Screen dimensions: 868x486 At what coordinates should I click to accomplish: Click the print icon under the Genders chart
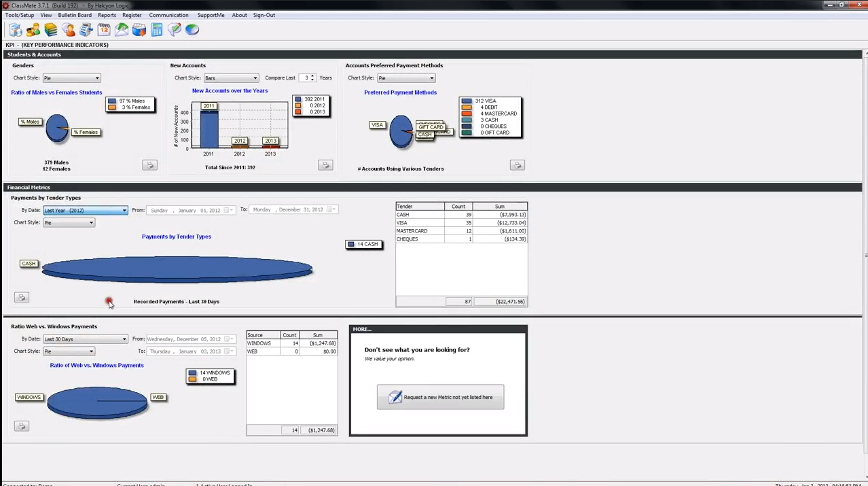click(x=149, y=165)
